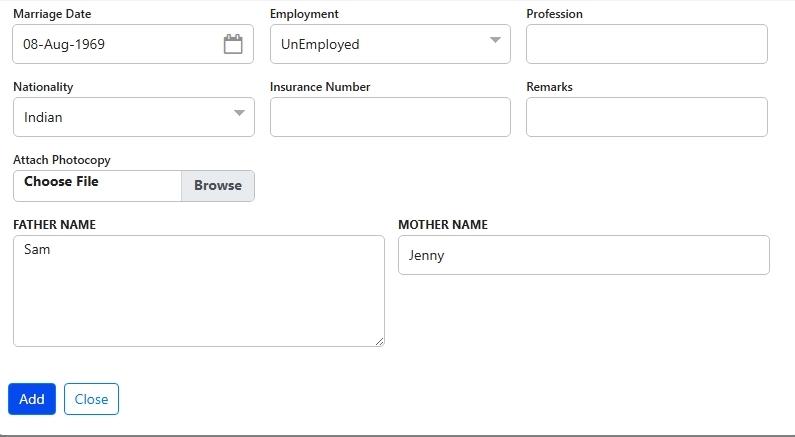Click the Father Name textarea containing Sam

(198, 291)
